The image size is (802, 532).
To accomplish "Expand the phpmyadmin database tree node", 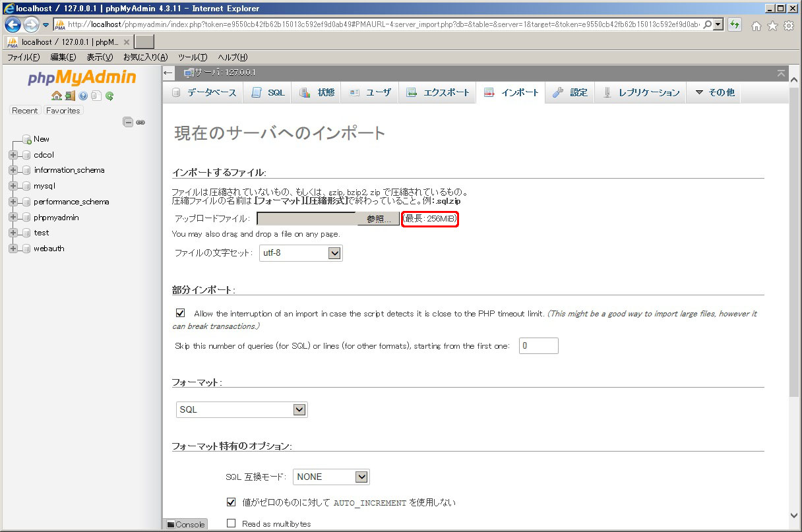I will point(13,217).
